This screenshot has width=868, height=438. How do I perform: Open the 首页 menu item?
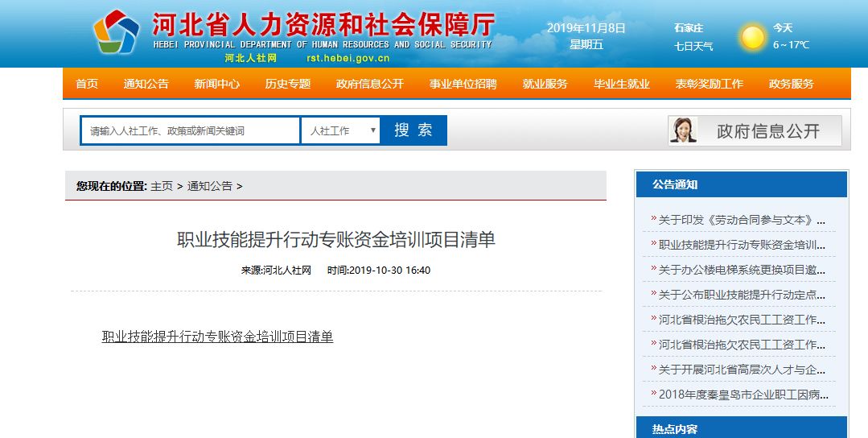87,84
